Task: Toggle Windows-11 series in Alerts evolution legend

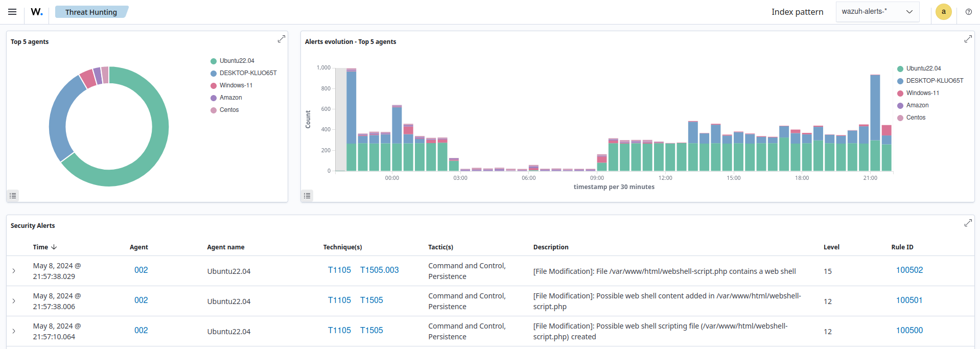Action: click(x=922, y=93)
